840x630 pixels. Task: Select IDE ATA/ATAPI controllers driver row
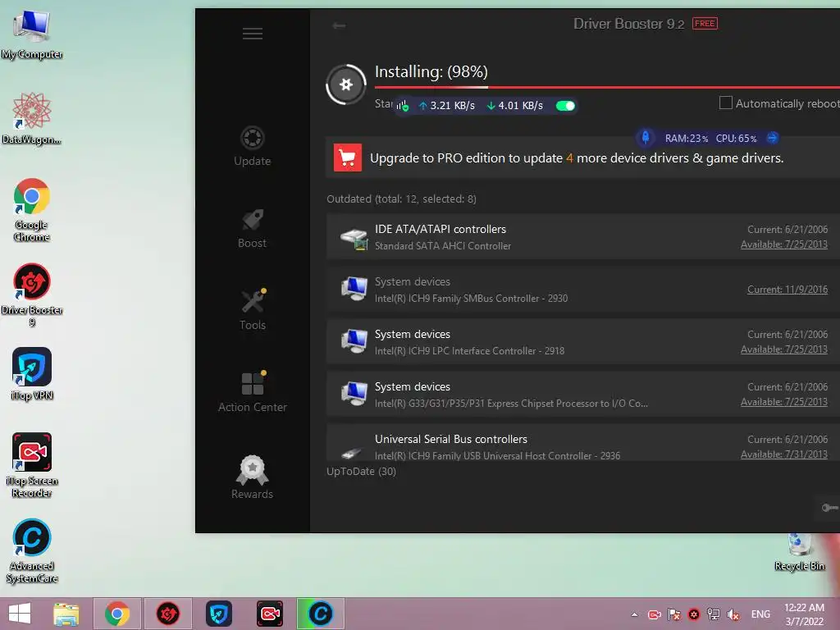click(x=583, y=237)
